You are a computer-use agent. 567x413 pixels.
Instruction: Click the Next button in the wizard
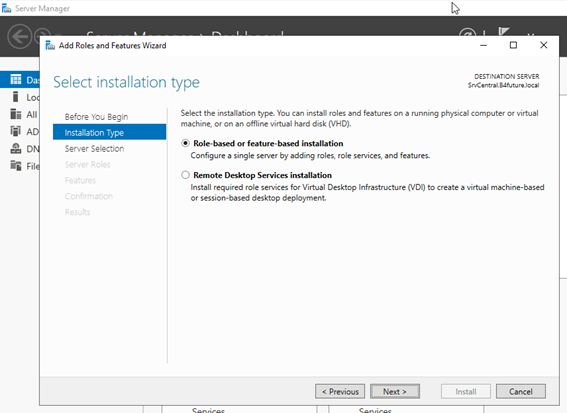(395, 392)
